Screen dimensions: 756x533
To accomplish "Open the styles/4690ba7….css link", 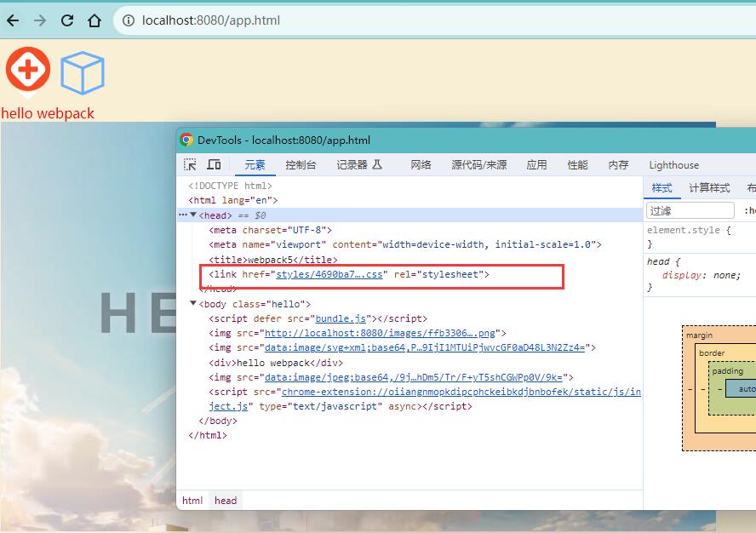I will pos(329,274).
